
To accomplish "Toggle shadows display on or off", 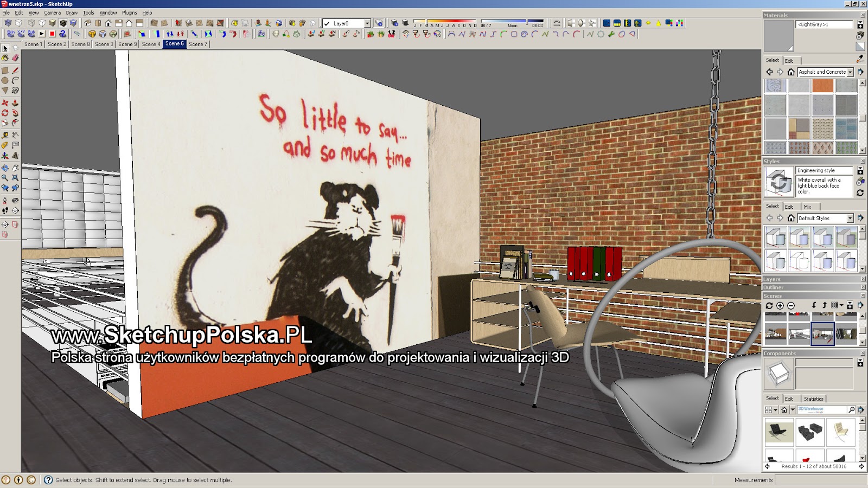I will (405, 23).
